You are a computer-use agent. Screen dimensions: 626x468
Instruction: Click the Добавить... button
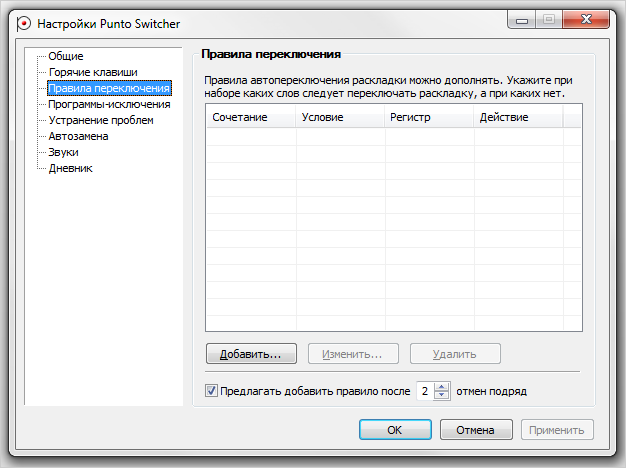(251, 354)
